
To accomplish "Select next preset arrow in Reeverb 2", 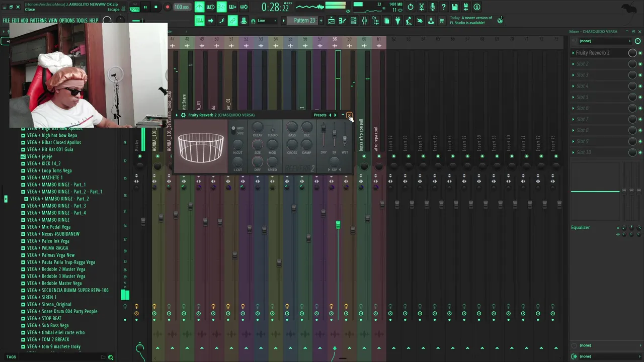I will (335, 115).
